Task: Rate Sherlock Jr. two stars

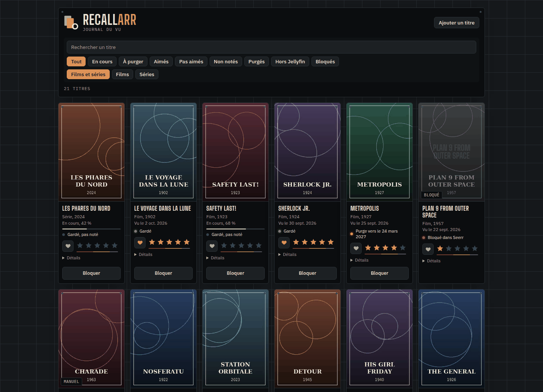Action: pos(305,242)
